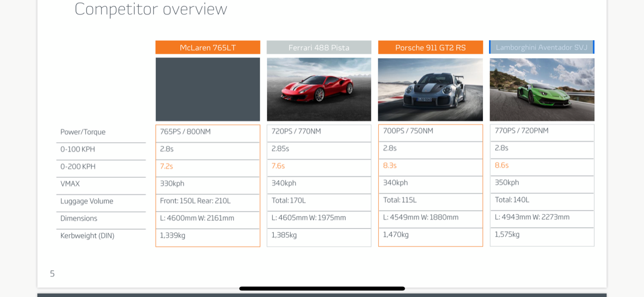Screen dimensions: 644x297
Task: Tap the green Lamborghini Aventador photo
Action: pyautogui.click(x=542, y=89)
